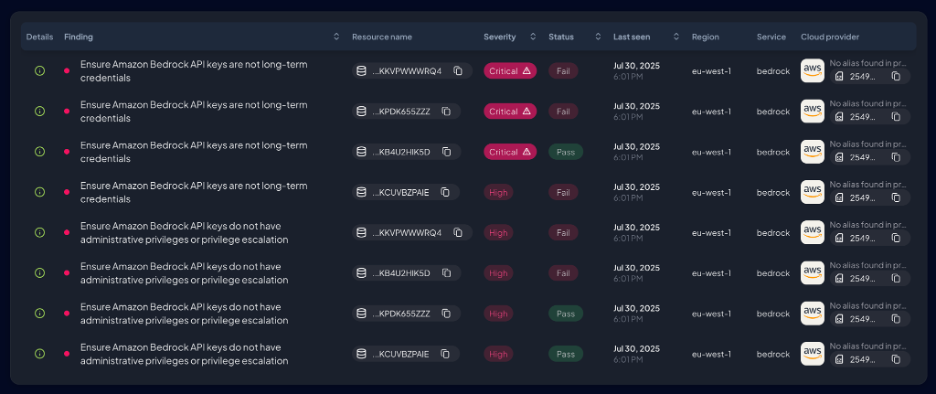
Task: Click the Resource name column header
Action: (x=382, y=37)
